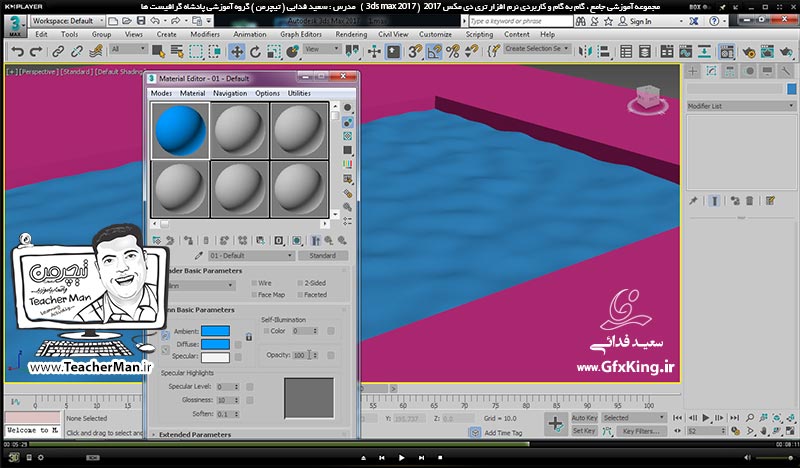This screenshot has height=468, width=800.
Task: Select the Select and Link tool
Action: pyautogui.click(x=58, y=52)
